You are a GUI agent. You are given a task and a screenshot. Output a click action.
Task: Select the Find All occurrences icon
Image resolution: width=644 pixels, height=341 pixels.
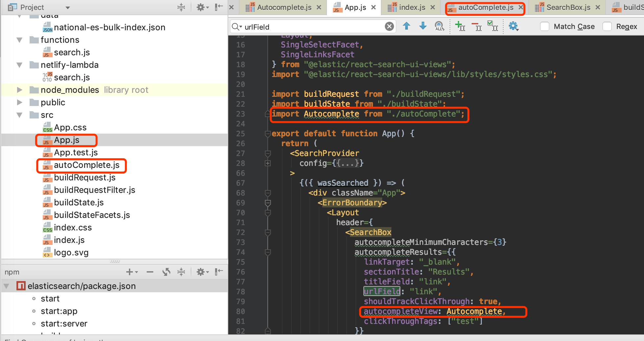click(439, 26)
